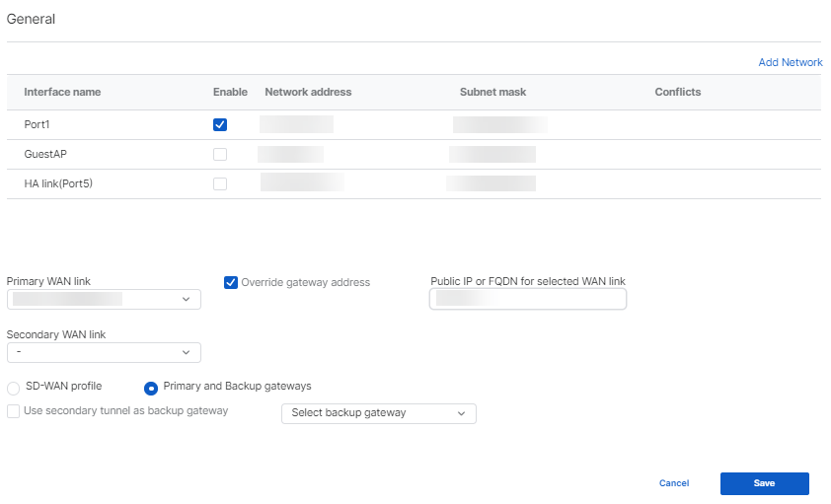This screenshot has height=504, width=831.
Task: Expand the Secondary WAN link dropdown
Action: (x=104, y=352)
